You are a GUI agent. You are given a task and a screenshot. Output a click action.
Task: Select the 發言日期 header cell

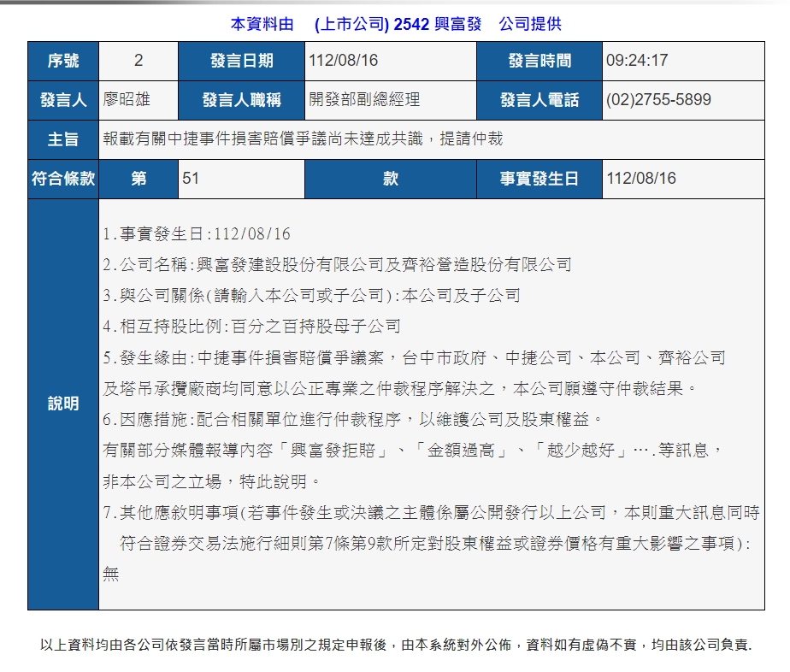tap(241, 60)
